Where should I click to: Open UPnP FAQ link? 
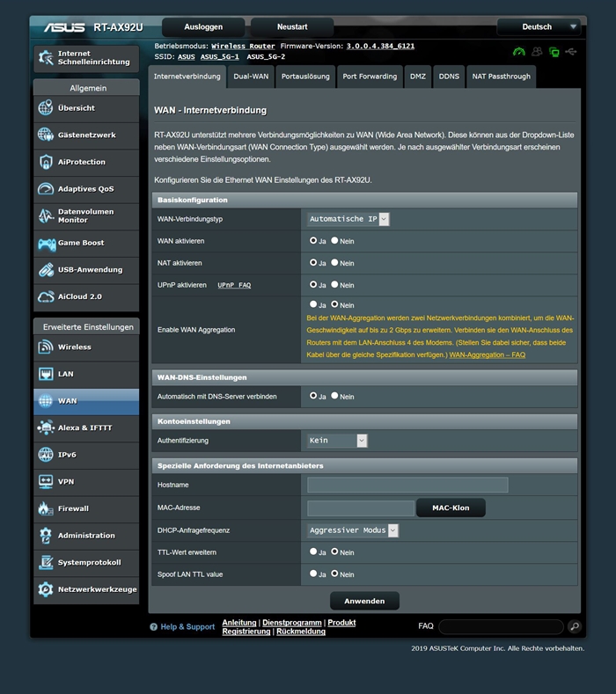pyautogui.click(x=234, y=285)
